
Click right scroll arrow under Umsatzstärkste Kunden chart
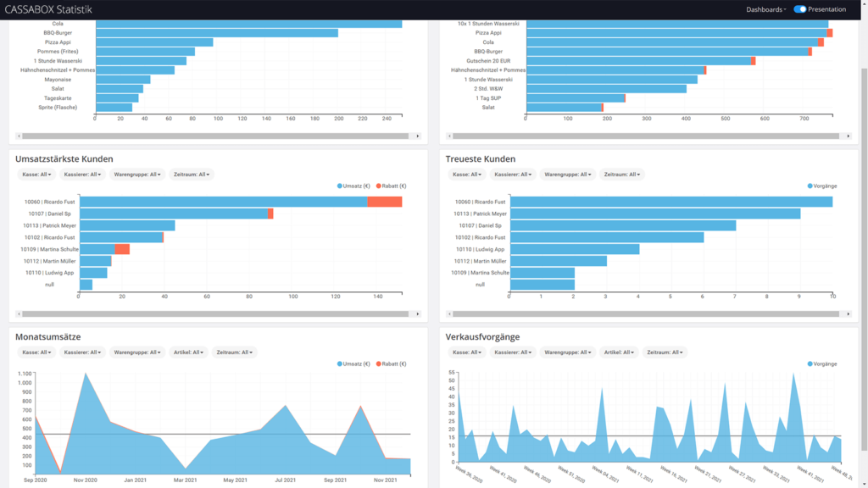(x=418, y=313)
